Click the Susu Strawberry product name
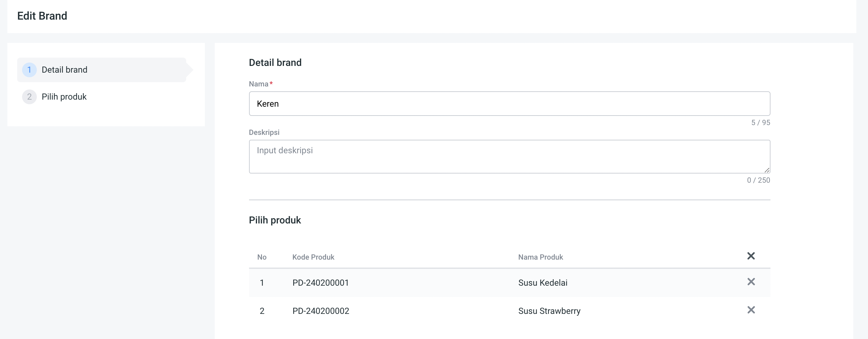 click(x=549, y=311)
